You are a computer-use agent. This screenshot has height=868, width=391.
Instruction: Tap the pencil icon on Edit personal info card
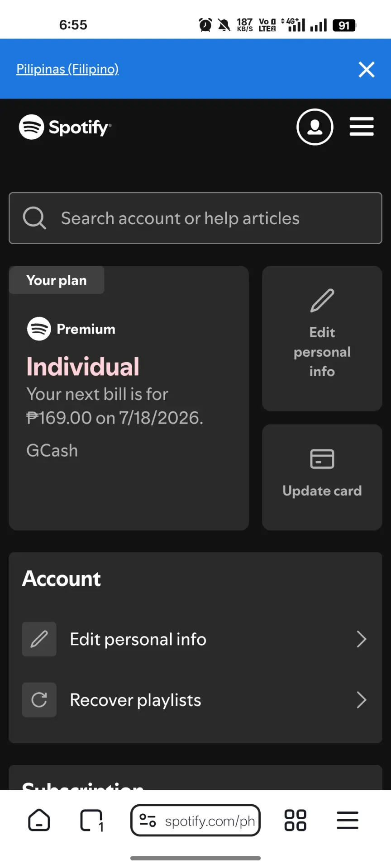point(322,301)
